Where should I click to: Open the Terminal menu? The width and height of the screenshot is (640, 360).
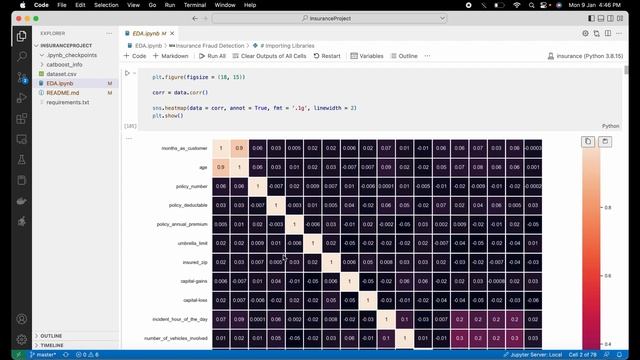(195, 5)
